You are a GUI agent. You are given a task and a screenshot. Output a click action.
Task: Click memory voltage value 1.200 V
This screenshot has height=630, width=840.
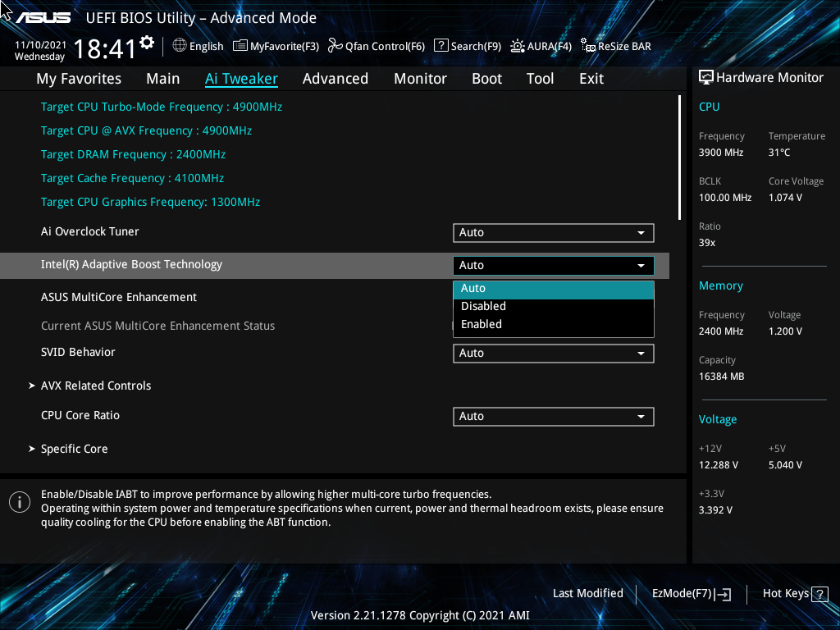pos(785,331)
